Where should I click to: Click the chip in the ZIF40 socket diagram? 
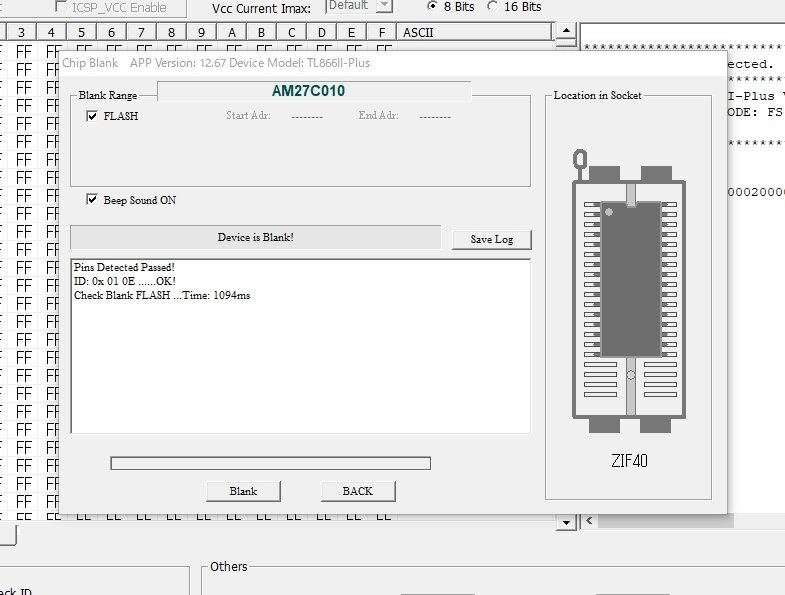(x=630, y=278)
